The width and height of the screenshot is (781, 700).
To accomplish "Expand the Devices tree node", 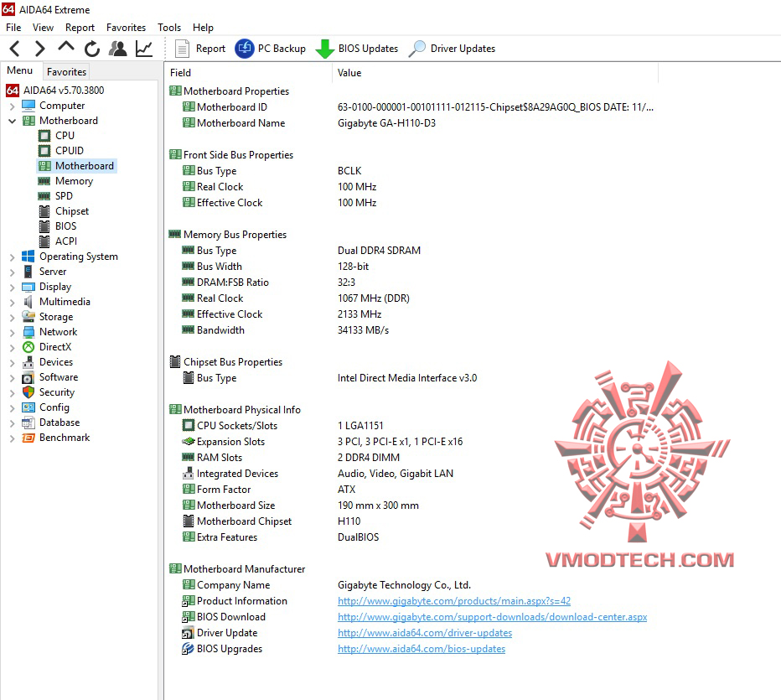I will (12, 363).
